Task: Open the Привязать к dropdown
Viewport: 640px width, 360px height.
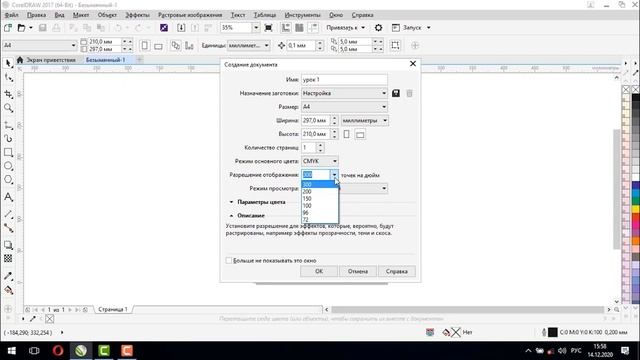Action: click(x=345, y=28)
